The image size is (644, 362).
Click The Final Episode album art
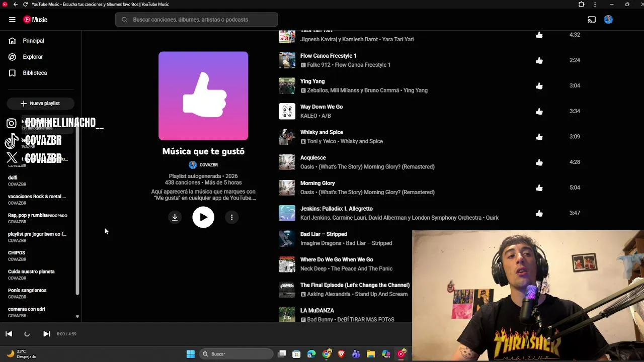(x=287, y=290)
